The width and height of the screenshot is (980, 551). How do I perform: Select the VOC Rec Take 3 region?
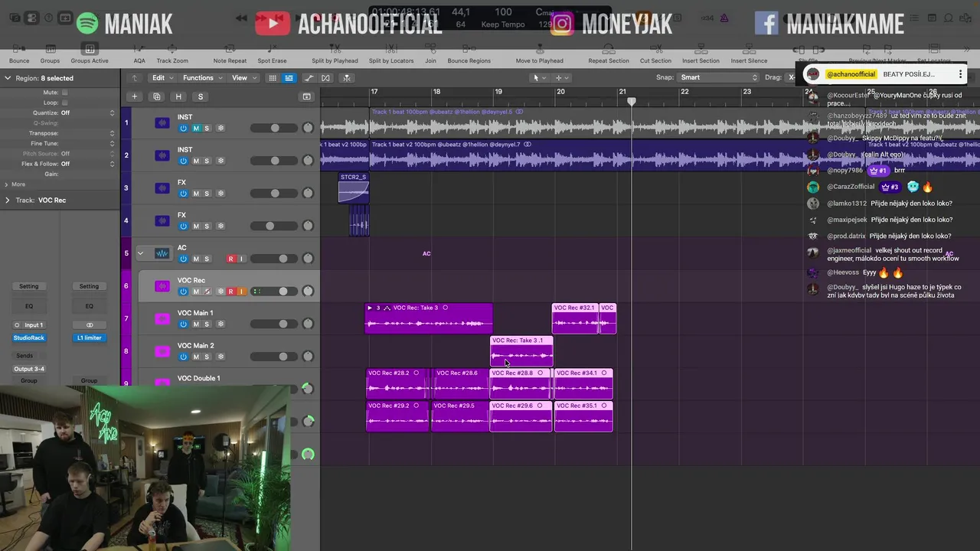pyautogui.click(x=429, y=318)
